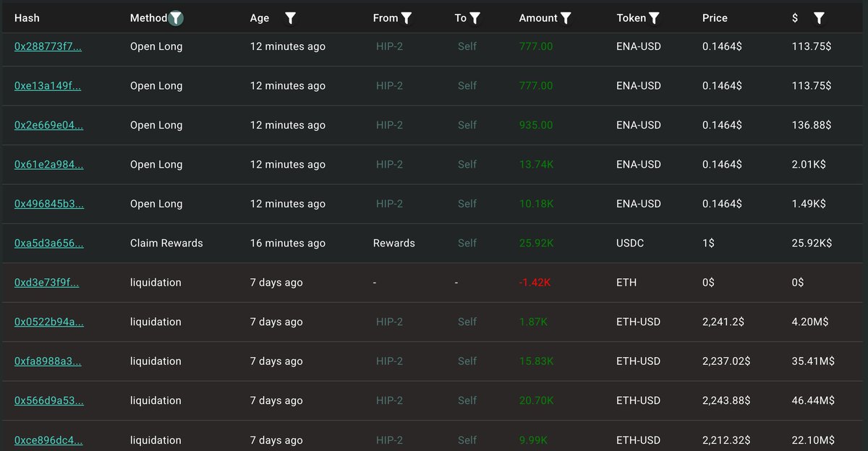The width and height of the screenshot is (868, 451).
Task: Open the 0x61e2a984 transaction link
Action: 48,164
